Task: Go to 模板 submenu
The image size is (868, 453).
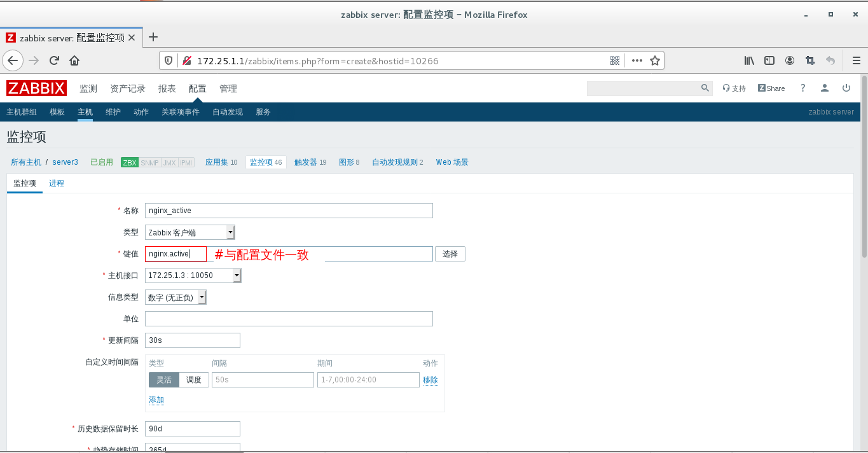Action: 57,112
